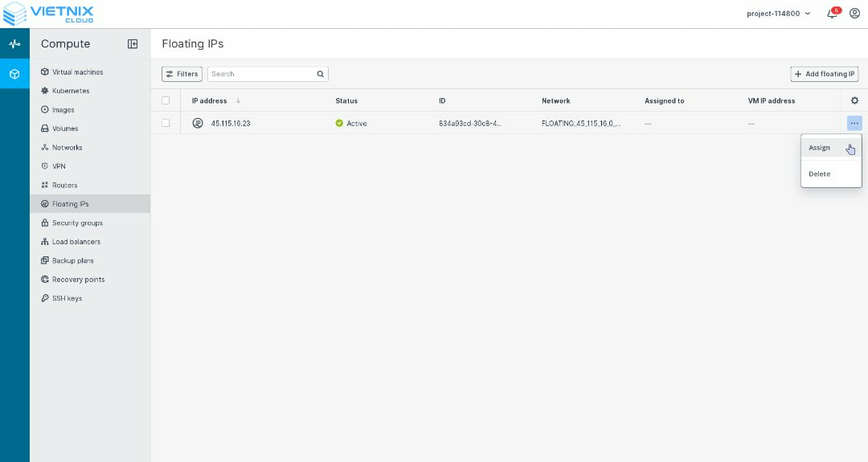Click the floating IP icon beside 45.115.16.23
868x462 pixels.
click(198, 123)
